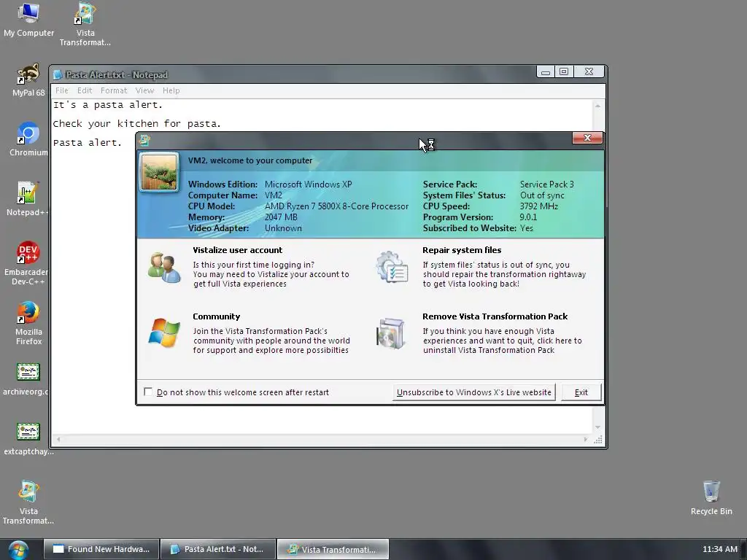
Task: Click the 11:34 AM taskbar clock
Action: [x=720, y=550]
